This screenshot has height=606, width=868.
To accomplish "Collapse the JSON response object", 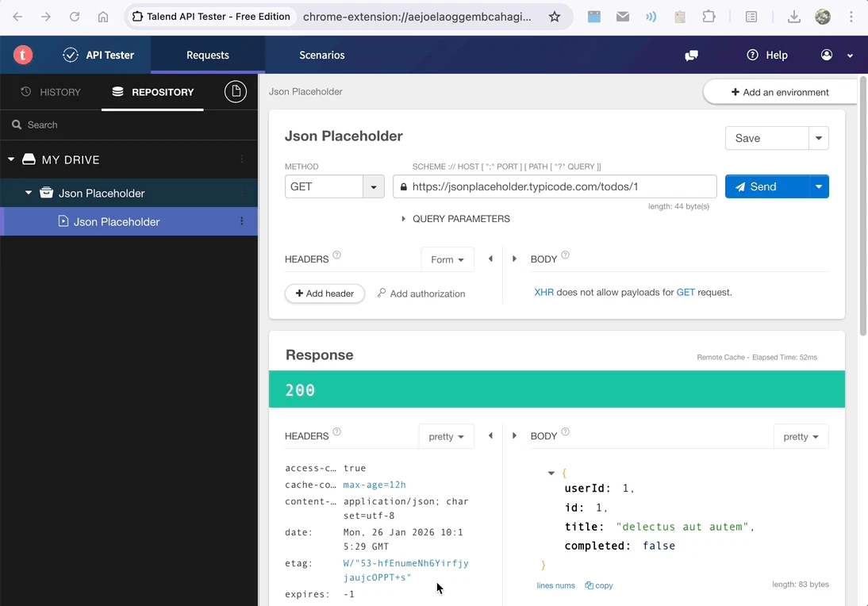I will pos(551,474).
